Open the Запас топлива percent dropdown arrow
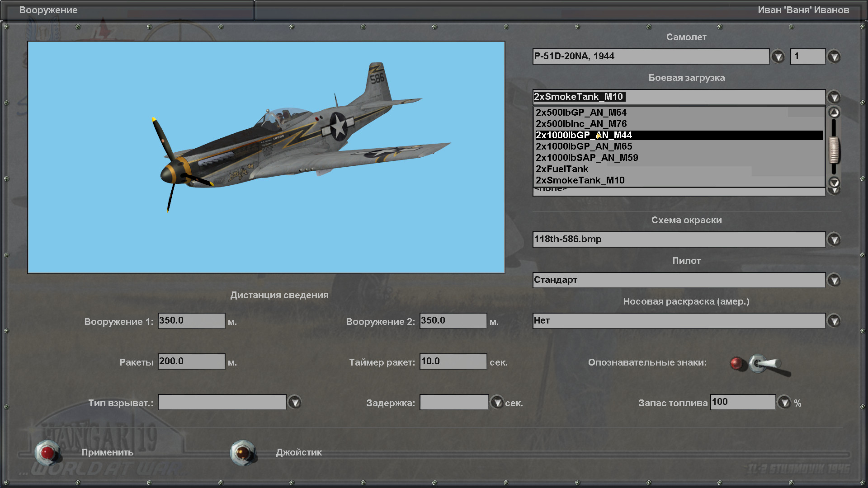 pos(784,402)
